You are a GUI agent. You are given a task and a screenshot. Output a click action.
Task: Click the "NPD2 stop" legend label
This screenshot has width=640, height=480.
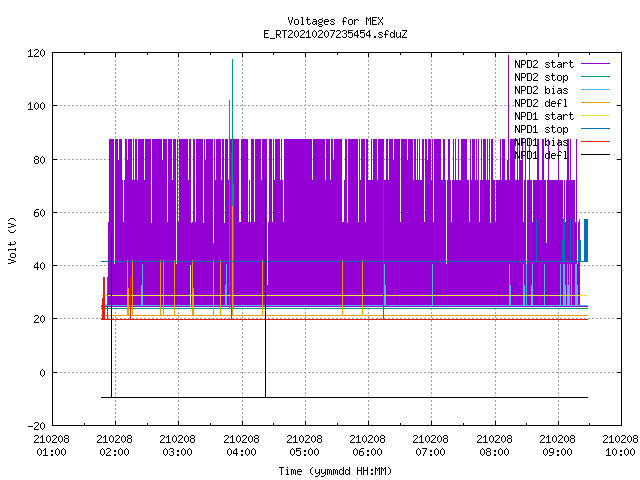(x=541, y=77)
